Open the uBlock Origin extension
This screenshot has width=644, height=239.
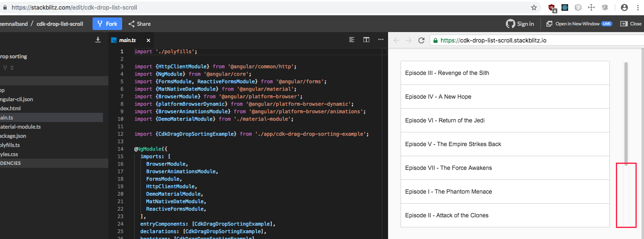552,7
